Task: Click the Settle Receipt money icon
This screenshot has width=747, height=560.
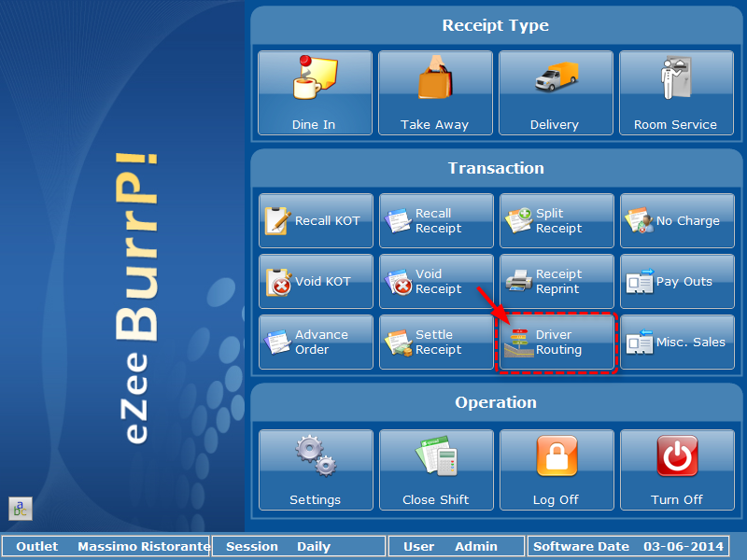Action: [x=399, y=343]
